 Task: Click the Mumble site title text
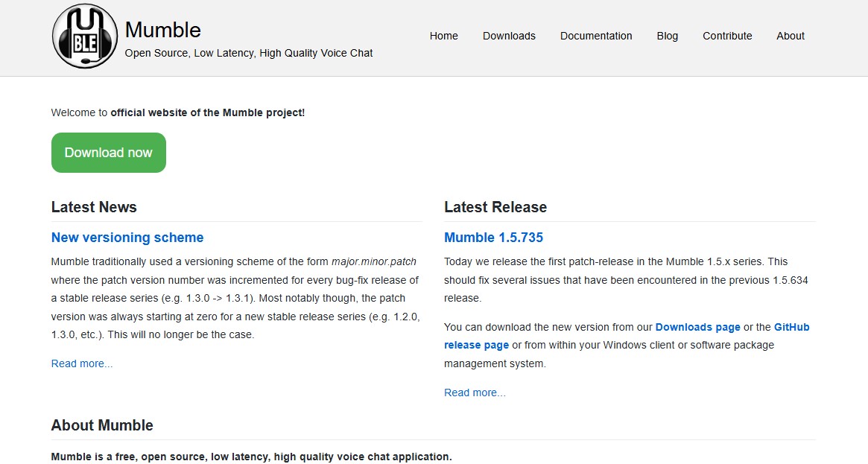tap(162, 30)
